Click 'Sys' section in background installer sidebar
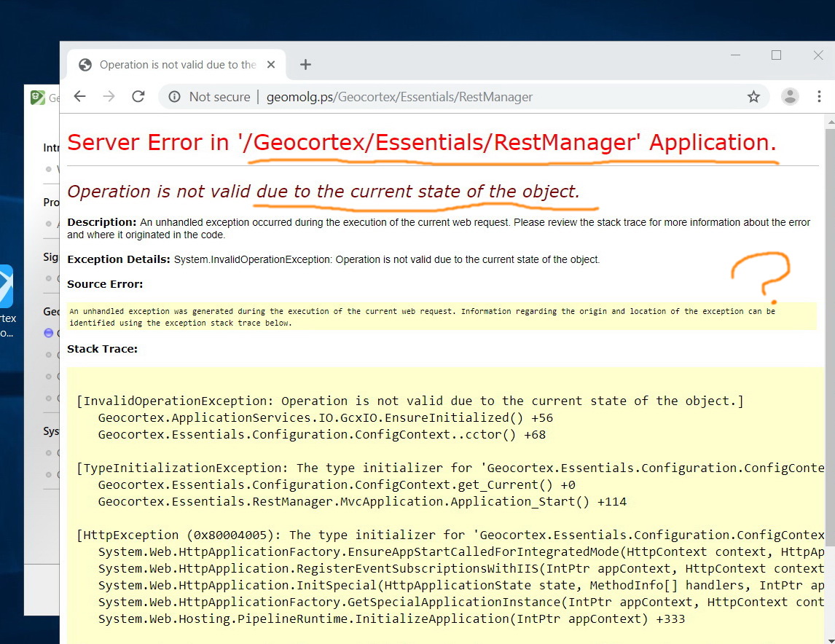 [x=51, y=431]
